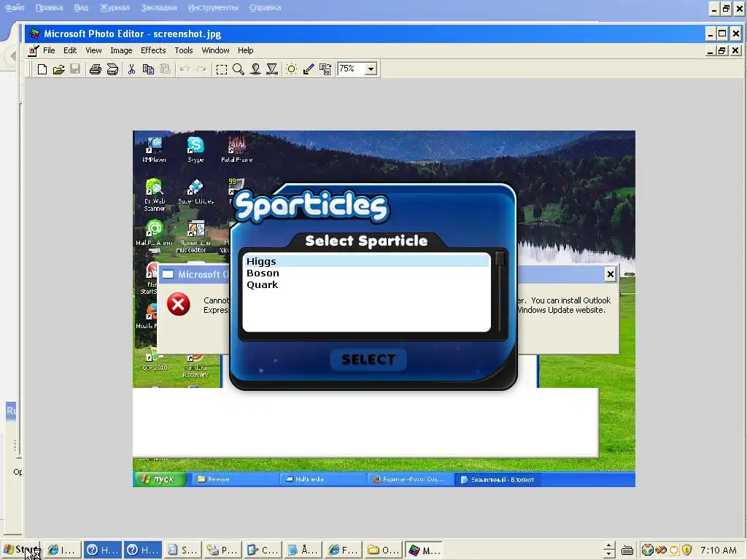
Task: Click 'Higgs' row in the edited image
Action: 366,261
